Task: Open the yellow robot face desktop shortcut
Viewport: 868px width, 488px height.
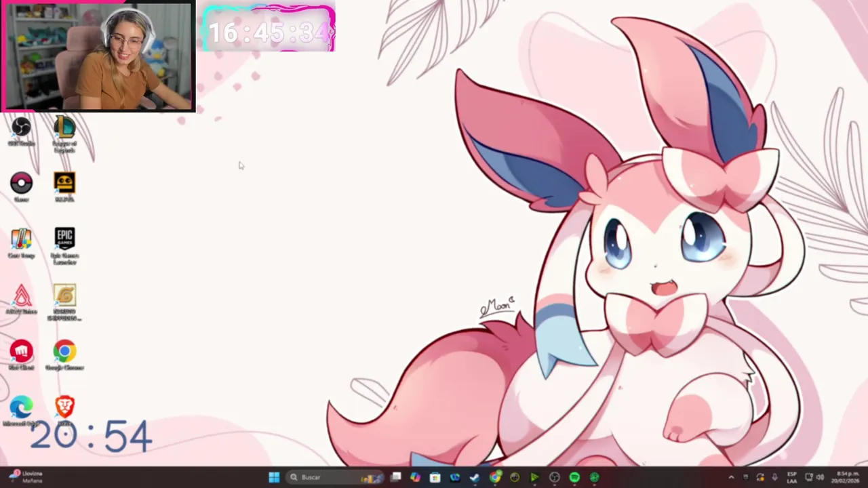Action: tap(64, 187)
